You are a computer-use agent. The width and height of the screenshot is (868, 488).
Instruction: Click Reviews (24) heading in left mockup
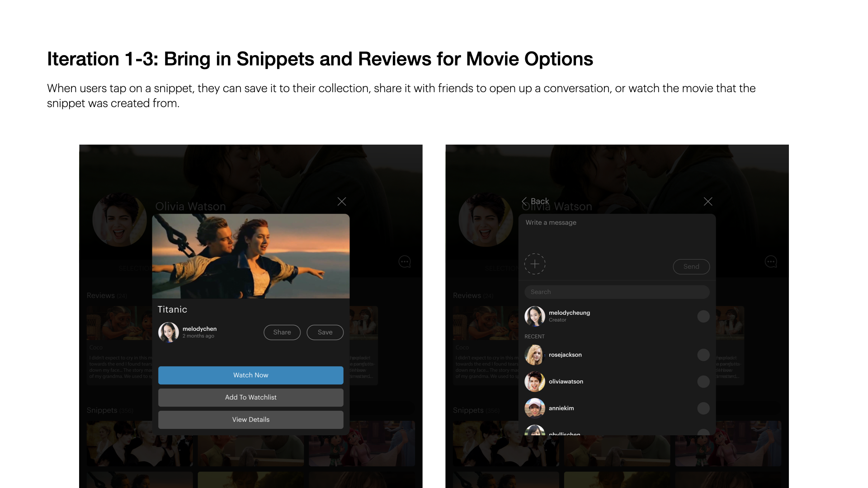107,296
